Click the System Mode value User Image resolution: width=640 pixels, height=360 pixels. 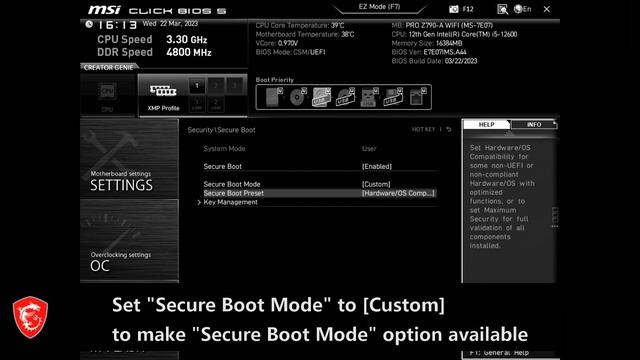coord(369,149)
